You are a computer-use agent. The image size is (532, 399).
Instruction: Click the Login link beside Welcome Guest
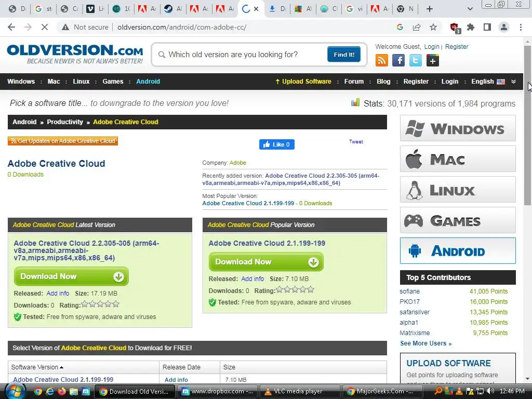432,46
